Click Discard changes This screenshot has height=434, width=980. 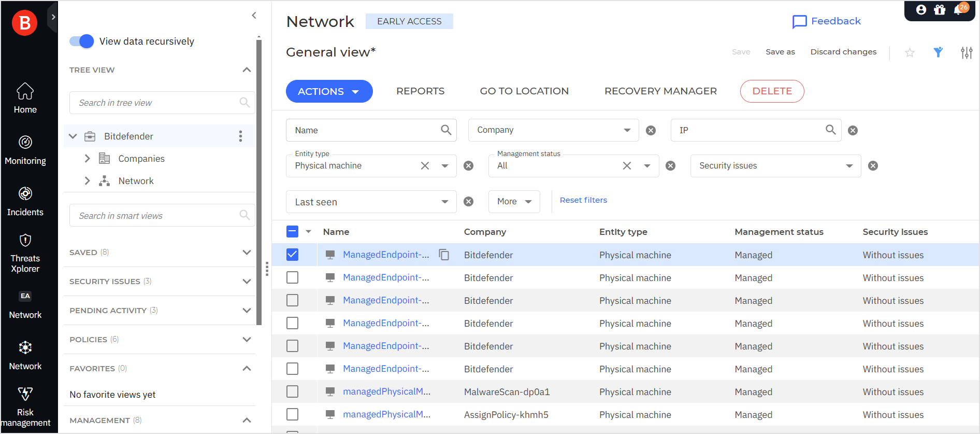(843, 52)
